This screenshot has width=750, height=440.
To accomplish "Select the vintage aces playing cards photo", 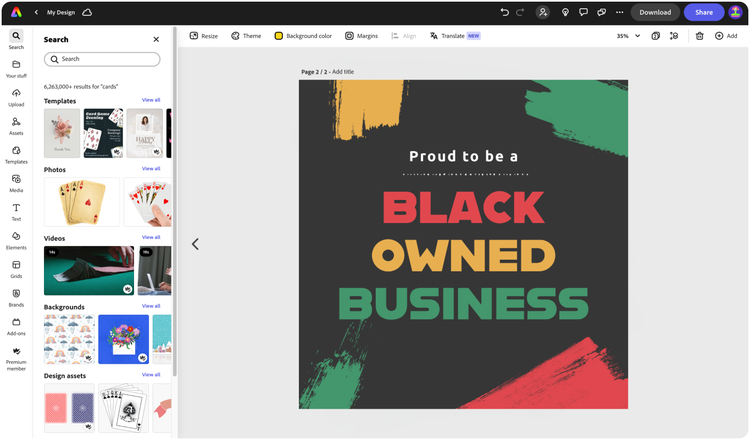I will (82, 202).
